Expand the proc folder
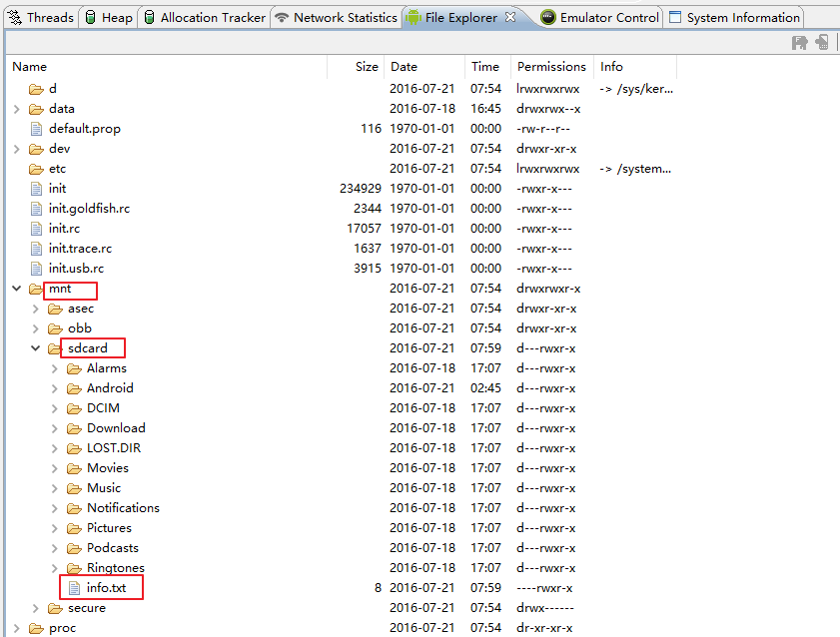Image resolution: width=840 pixels, height=637 pixels. click(17, 628)
